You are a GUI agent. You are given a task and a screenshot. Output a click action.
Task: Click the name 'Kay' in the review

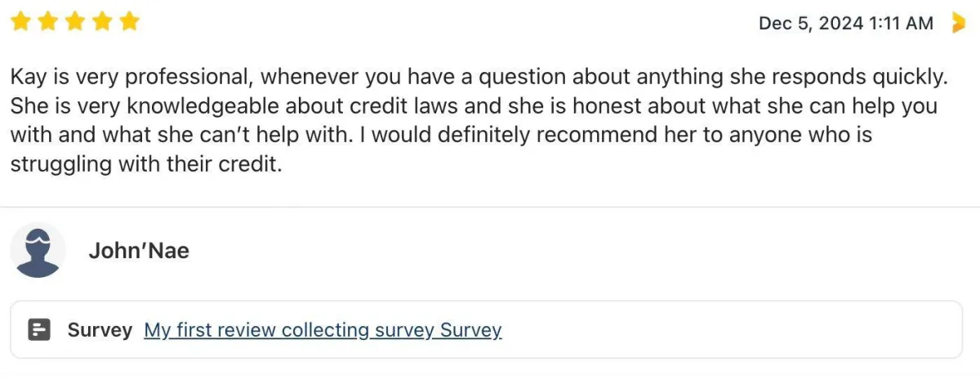pos(27,77)
